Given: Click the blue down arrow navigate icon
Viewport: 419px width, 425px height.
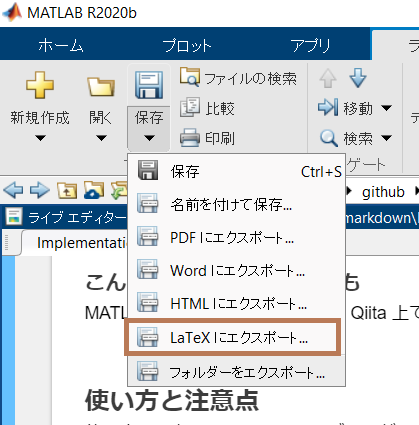Looking at the screenshot, I should click(358, 78).
